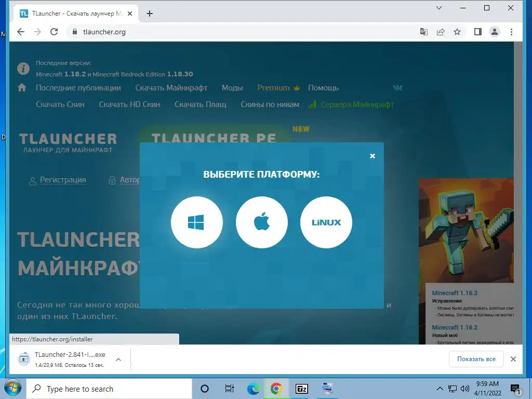The image size is (532, 399).
Task: Close the TLauncher browser tab
Action: [129, 14]
